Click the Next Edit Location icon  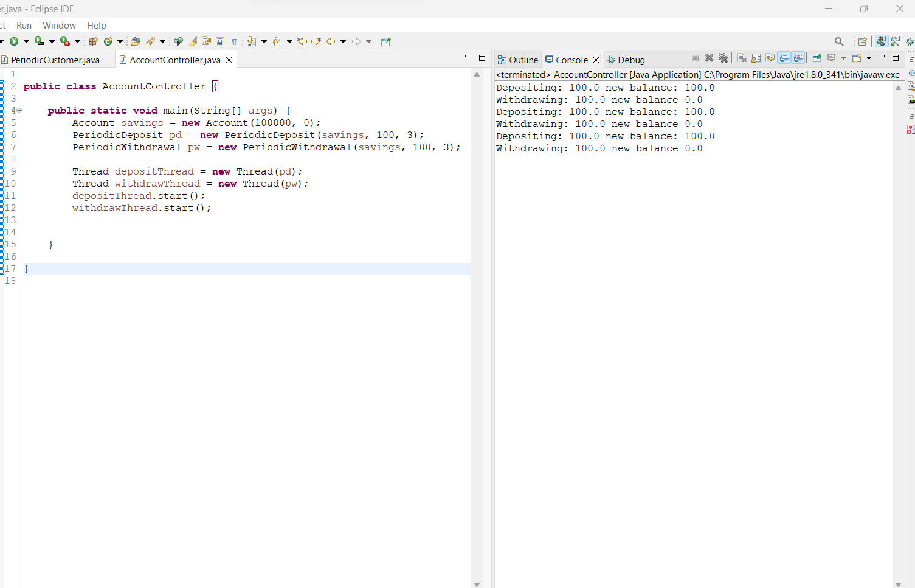tap(316, 41)
